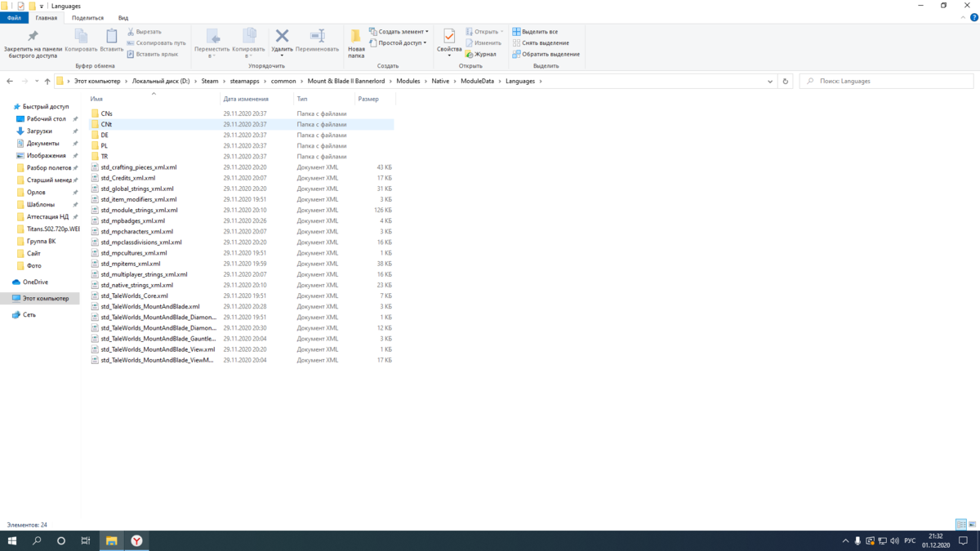Open the address bar history dropdown

[x=771, y=81]
